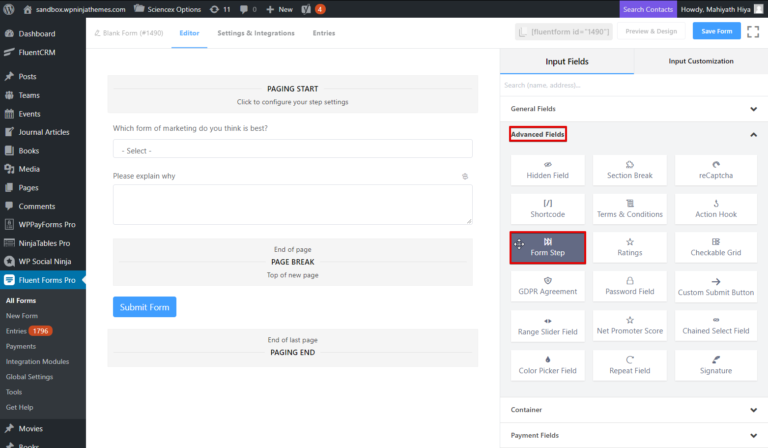Add a Hidden Field to the form
Viewport: 768px width, 448px height.
click(x=547, y=170)
